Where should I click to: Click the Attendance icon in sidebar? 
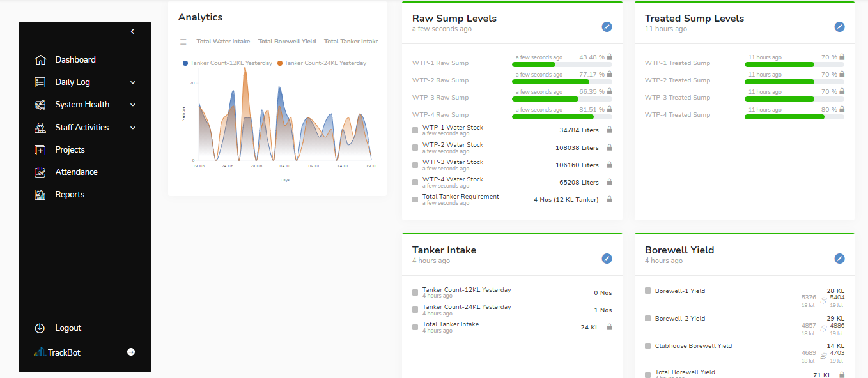point(40,172)
